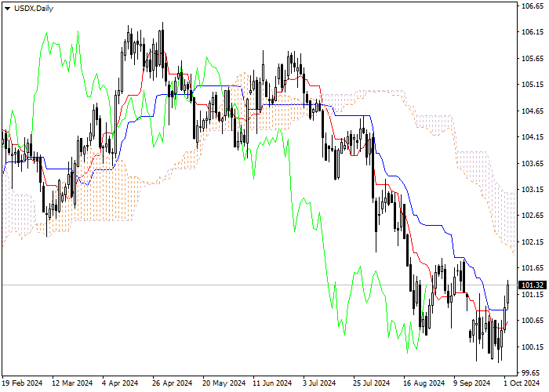Select price level 106.65 on the axis
The width and height of the screenshot is (549, 392).
(x=533, y=6)
